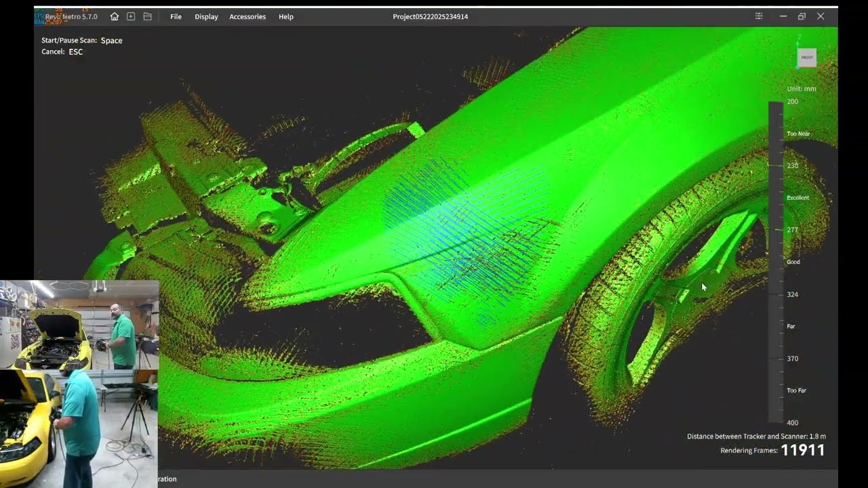
Task: Click the Revo Metro 5.7.0 title
Action: tap(71, 16)
